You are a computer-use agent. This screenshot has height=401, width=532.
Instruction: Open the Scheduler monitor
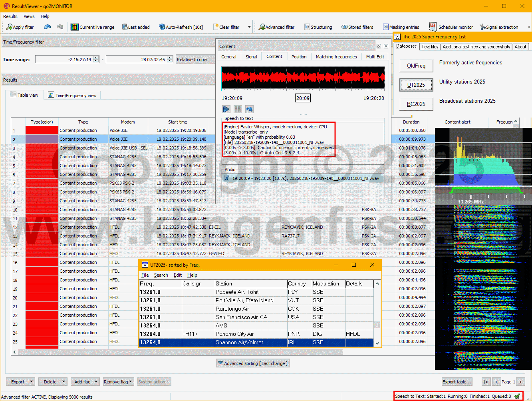[451, 27]
